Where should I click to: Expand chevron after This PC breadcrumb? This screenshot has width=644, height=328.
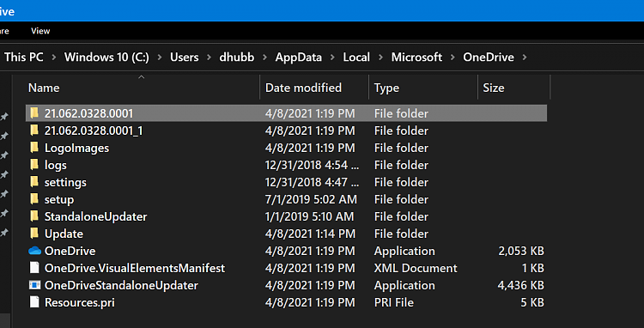[54, 58]
